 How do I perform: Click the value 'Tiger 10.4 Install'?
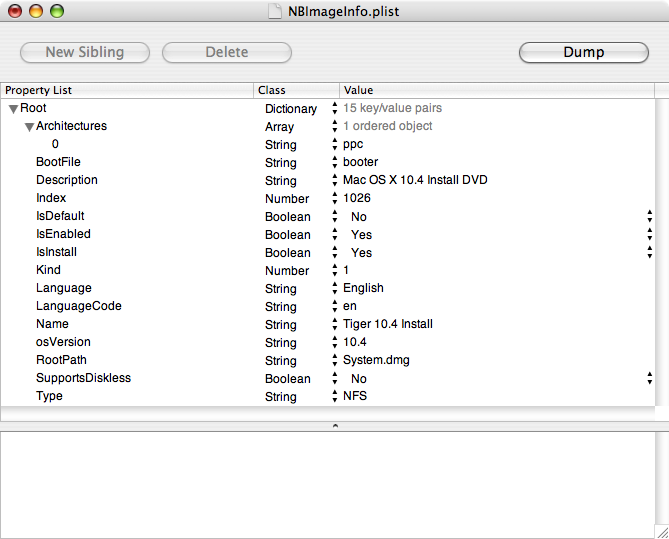388,324
